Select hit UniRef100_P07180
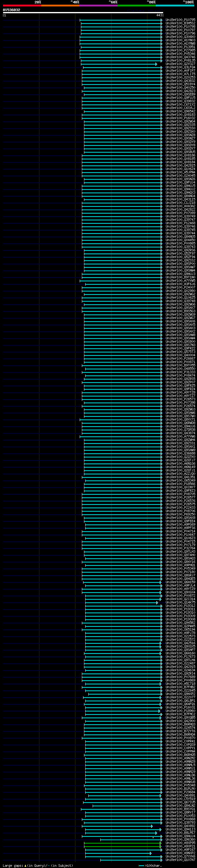This screenshot has width=197, height=868. pos(180,572)
